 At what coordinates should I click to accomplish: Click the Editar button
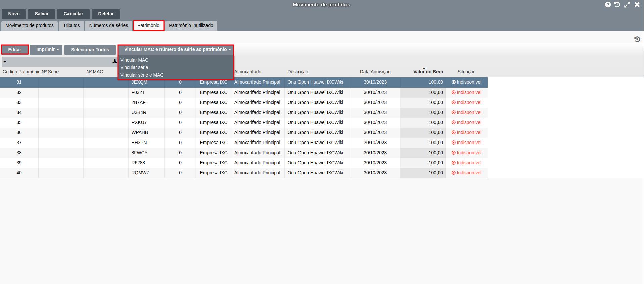click(x=15, y=50)
